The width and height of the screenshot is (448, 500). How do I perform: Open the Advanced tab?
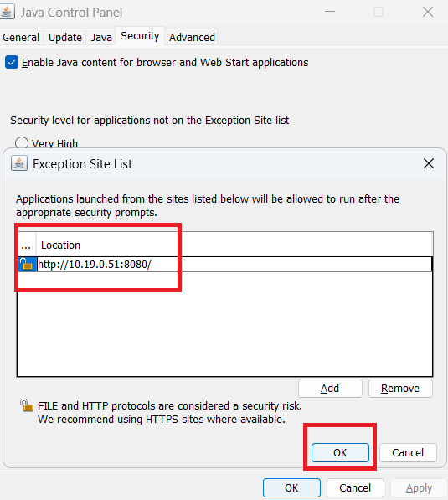point(192,38)
